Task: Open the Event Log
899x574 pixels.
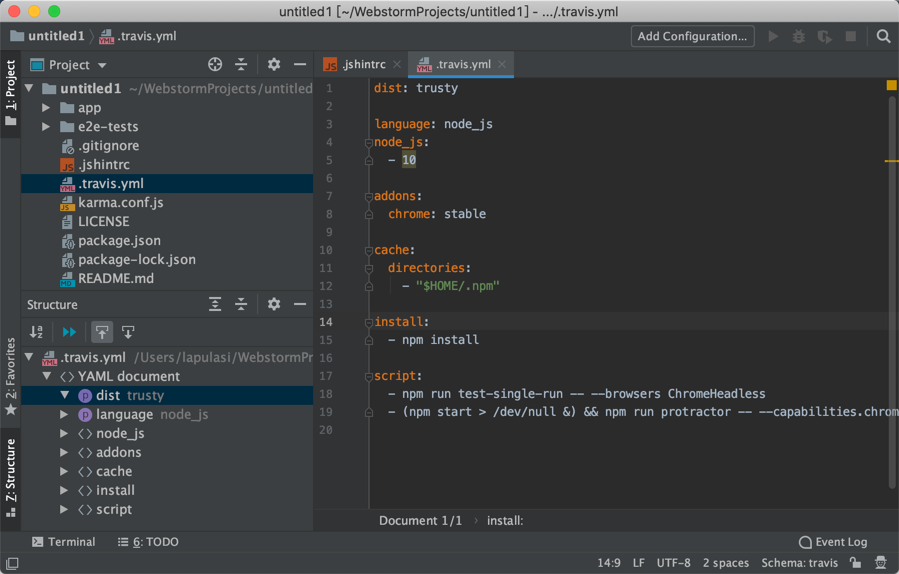Action: (833, 542)
